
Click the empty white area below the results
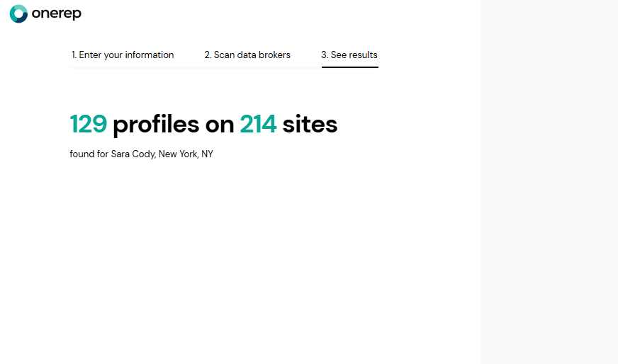(241, 262)
